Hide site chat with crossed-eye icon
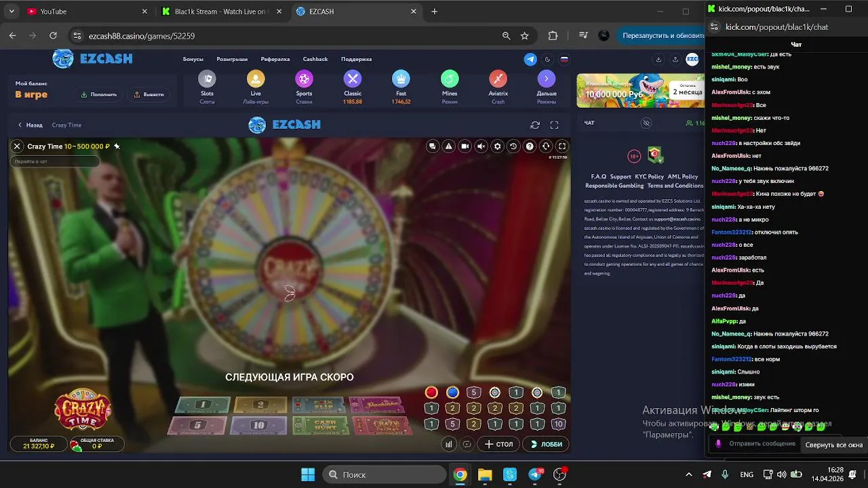Screen dimensions: 868x488 [646, 123]
